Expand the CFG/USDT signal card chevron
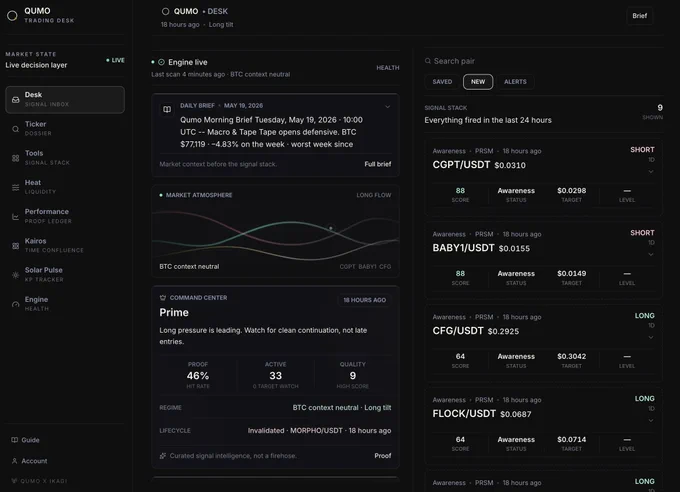This screenshot has height=492, width=680. pos(651,338)
